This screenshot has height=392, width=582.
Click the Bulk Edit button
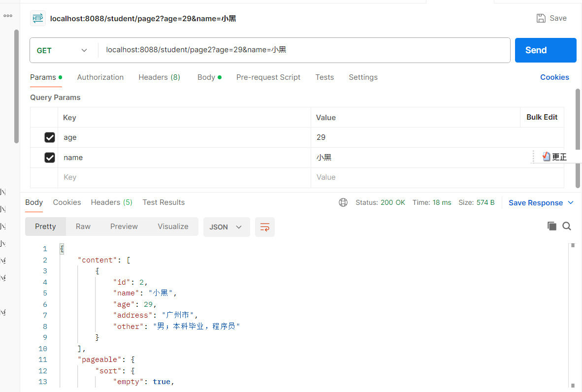542,117
